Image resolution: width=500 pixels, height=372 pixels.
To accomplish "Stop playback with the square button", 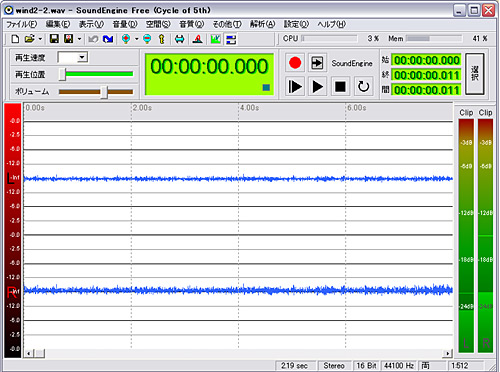I will point(340,87).
